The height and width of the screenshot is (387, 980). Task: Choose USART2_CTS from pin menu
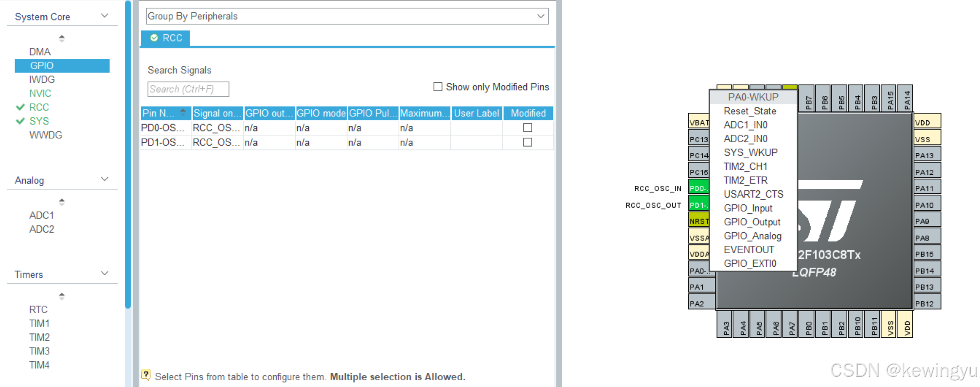click(x=753, y=194)
